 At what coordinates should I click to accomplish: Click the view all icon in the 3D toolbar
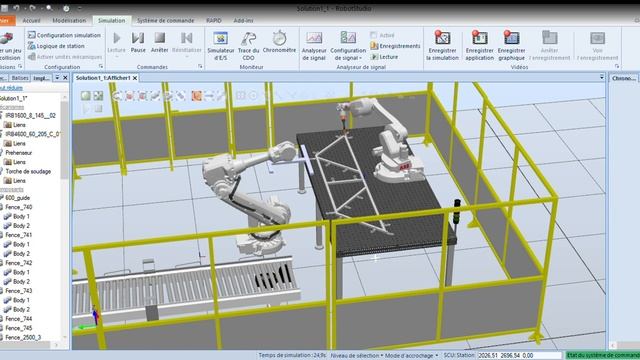coord(85,96)
